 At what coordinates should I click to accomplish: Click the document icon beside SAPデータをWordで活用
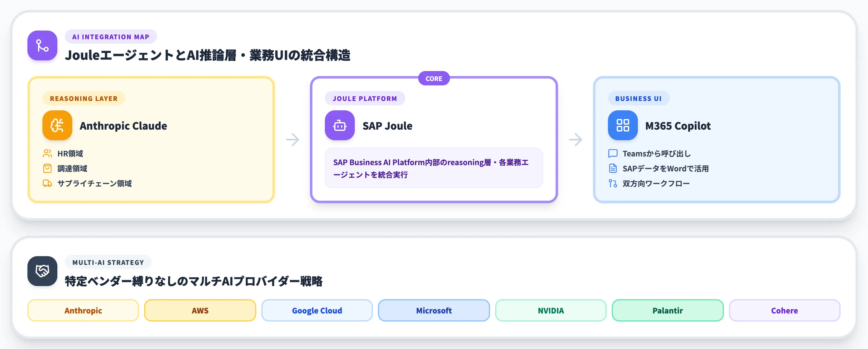pyautogui.click(x=613, y=169)
